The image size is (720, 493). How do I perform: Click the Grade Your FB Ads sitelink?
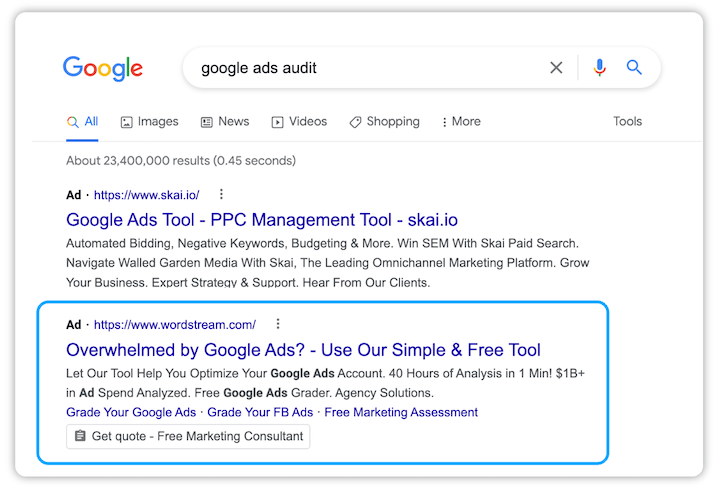pyautogui.click(x=261, y=412)
